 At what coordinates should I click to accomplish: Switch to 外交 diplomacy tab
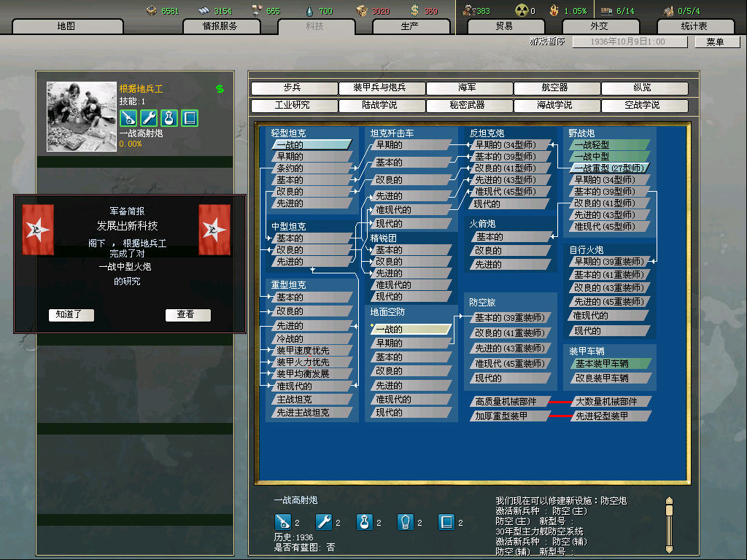600,26
